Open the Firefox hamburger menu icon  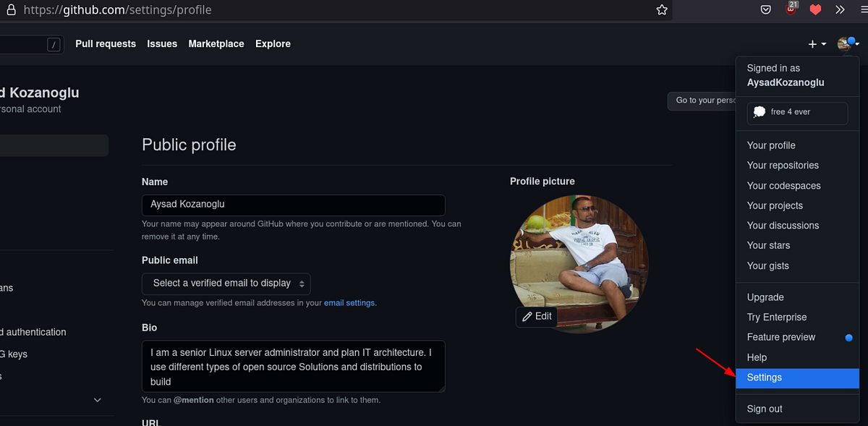(x=862, y=9)
